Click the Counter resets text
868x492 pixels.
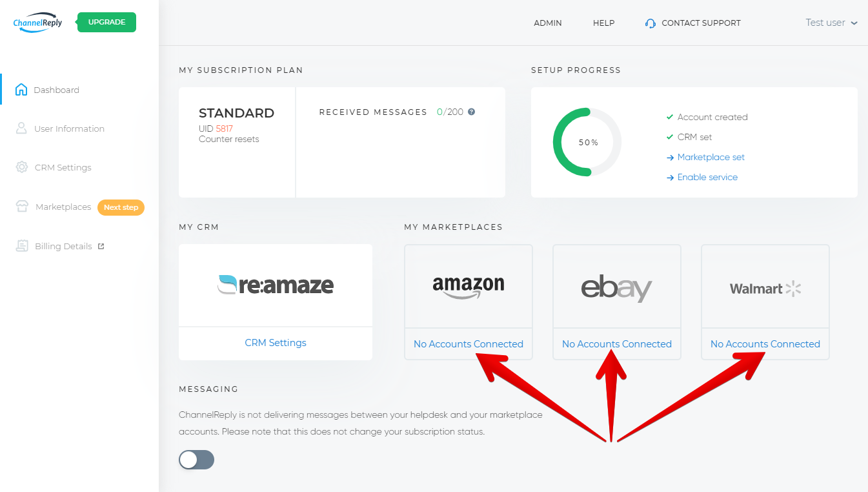(229, 139)
